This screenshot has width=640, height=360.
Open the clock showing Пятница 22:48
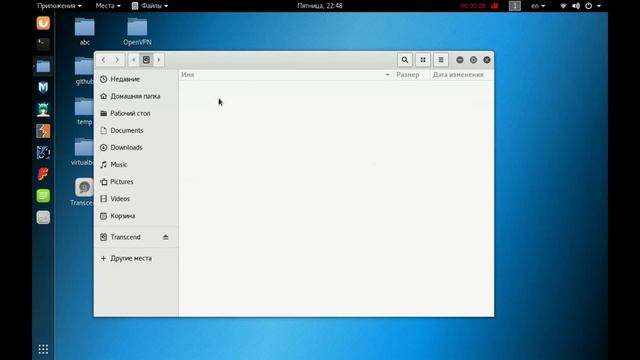coord(320,6)
